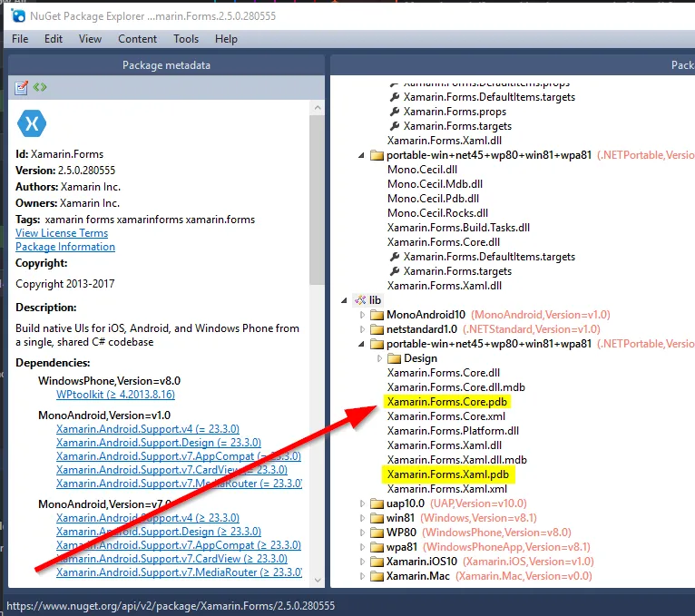Open Xamarin.Android.Support.Design (= 23.3.0) link

(158, 443)
